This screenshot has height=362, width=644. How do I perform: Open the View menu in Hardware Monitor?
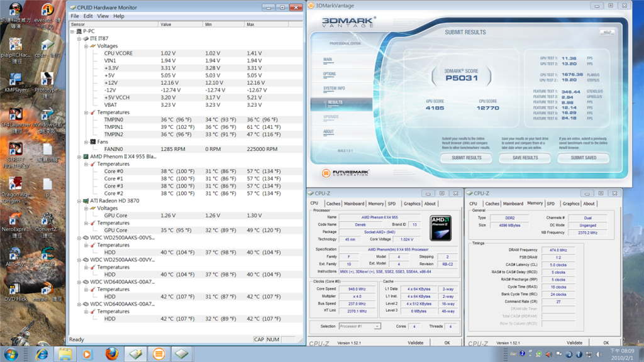[103, 16]
